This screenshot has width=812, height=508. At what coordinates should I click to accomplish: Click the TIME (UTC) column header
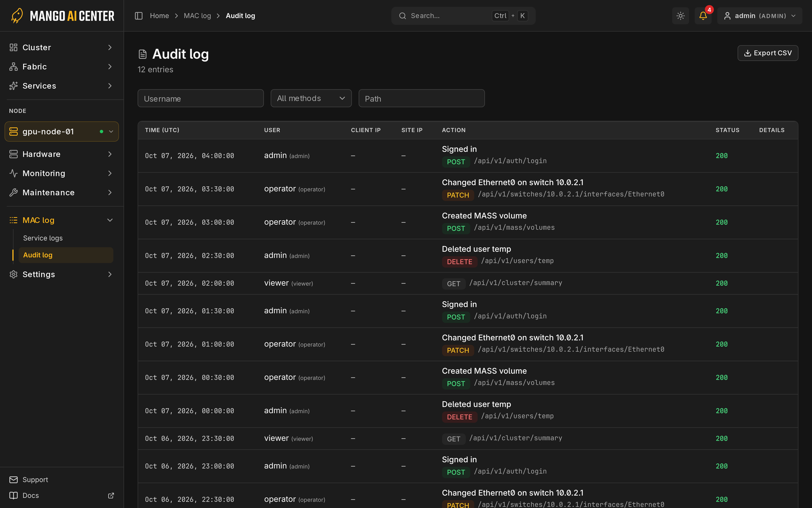[162, 130]
